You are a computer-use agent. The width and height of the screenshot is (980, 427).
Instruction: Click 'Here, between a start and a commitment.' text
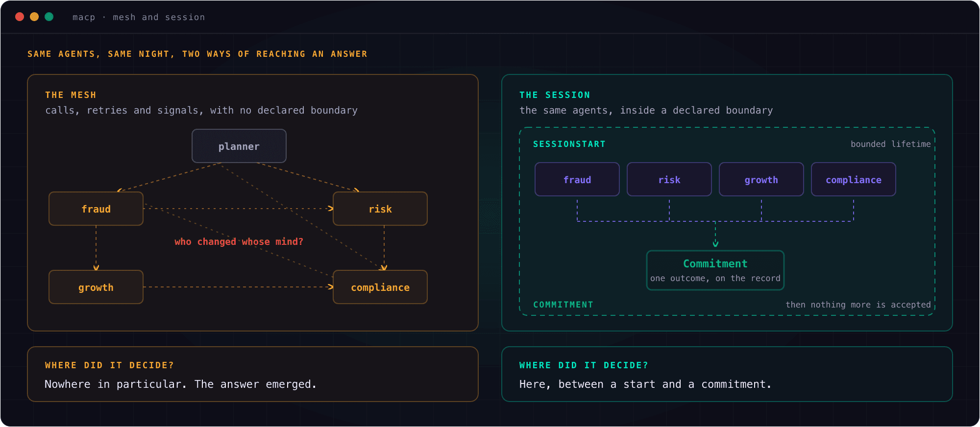645,384
